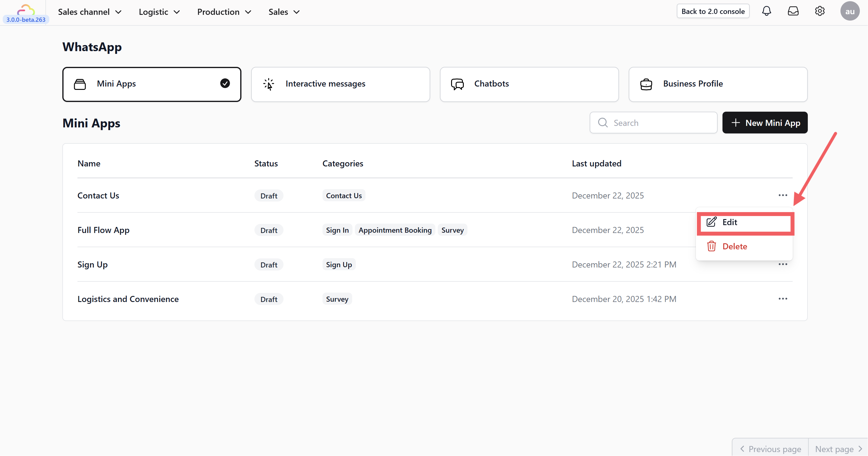868x456 pixels.
Task: Open the 'au' user avatar menu
Action: pyautogui.click(x=850, y=11)
